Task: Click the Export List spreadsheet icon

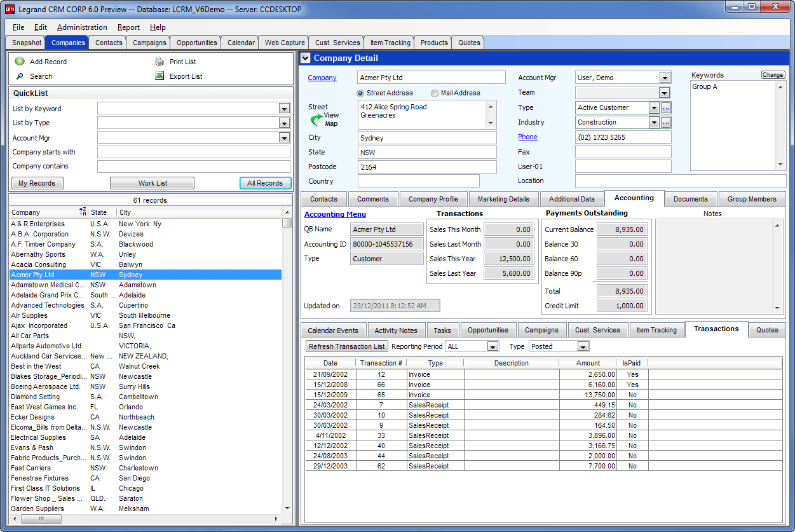Action: [x=160, y=76]
